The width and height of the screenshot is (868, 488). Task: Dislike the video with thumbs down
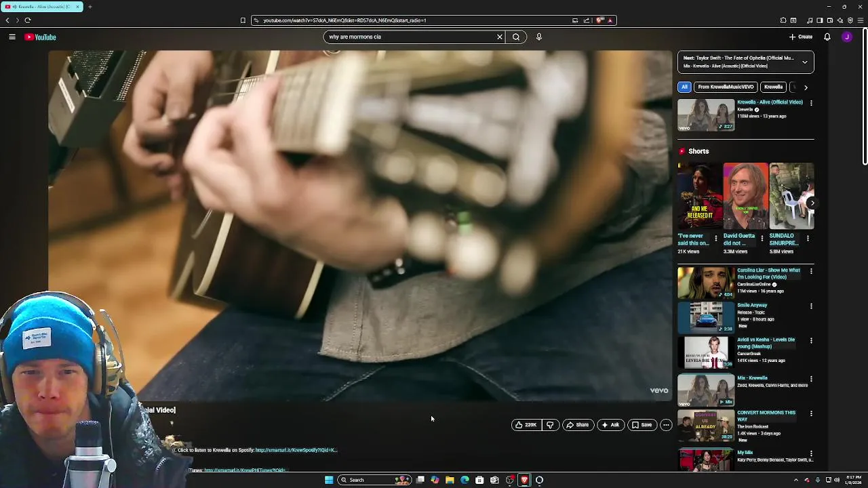pos(550,425)
